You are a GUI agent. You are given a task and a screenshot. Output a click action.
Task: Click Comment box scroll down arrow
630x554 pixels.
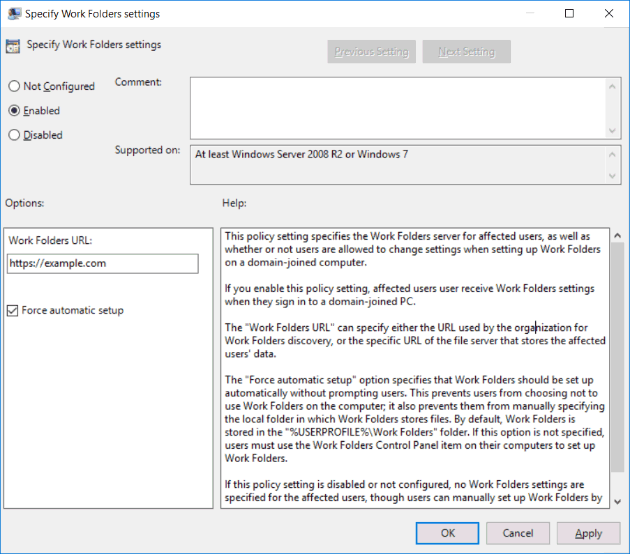pos(612,131)
